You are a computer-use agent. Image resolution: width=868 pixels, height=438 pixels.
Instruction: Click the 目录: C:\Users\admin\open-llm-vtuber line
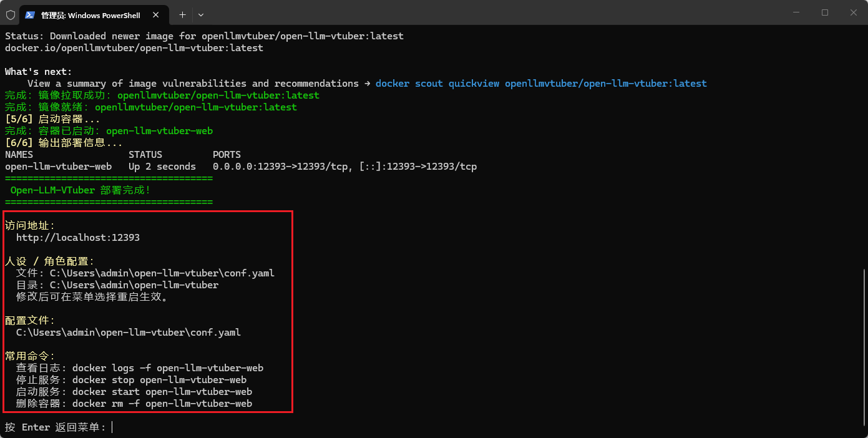click(x=117, y=285)
